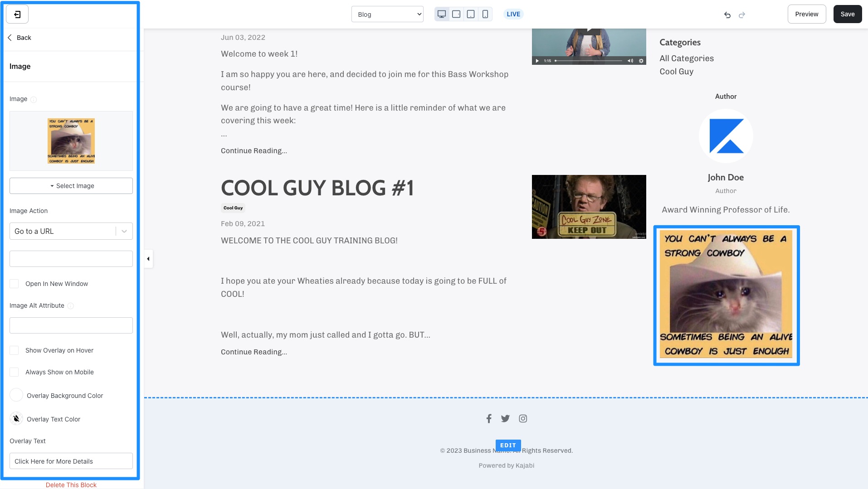Click the Preview button

click(806, 14)
